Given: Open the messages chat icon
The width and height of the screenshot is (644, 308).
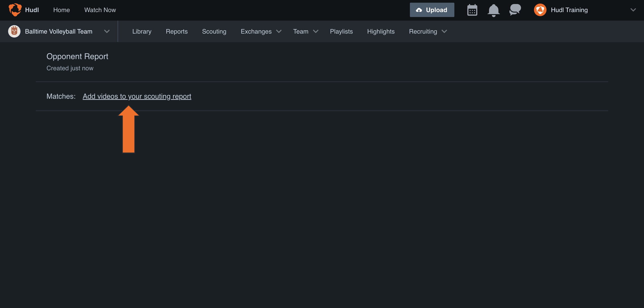Looking at the screenshot, I should point(515,10).
